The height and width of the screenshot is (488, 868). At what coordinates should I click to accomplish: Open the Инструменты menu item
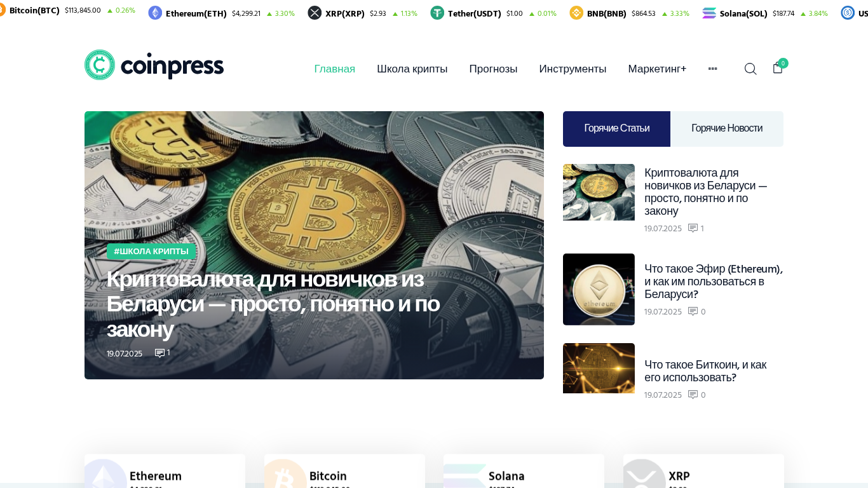point(573,69)
